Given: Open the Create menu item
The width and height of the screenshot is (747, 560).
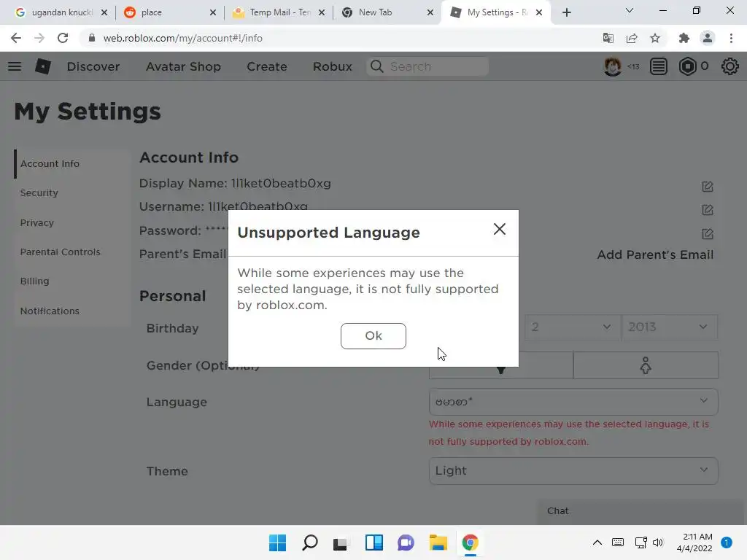Looking at the screenshot, I should click(267, 66).
